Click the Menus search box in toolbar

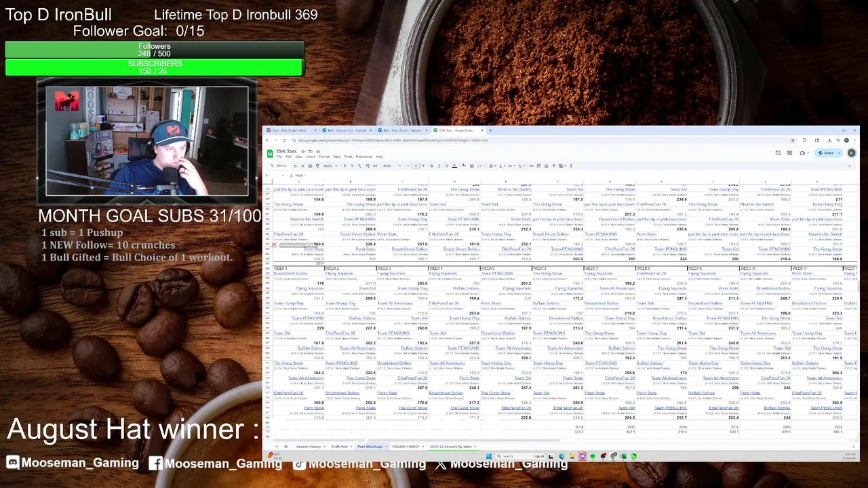(278, 165)
